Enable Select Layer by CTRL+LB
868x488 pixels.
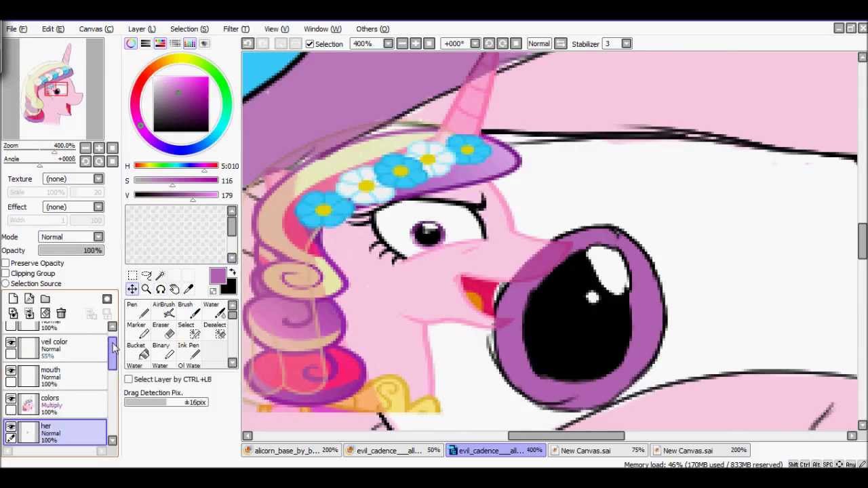(128, 380)
